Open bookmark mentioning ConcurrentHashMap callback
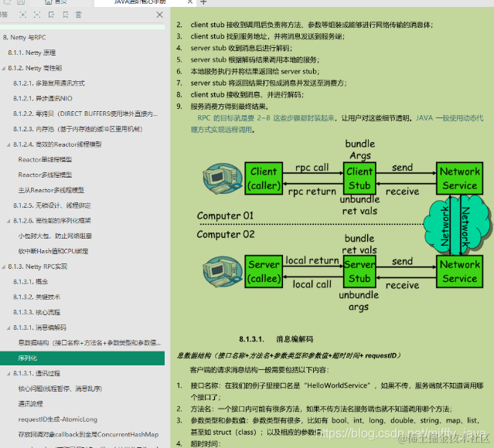 point(89,434)
